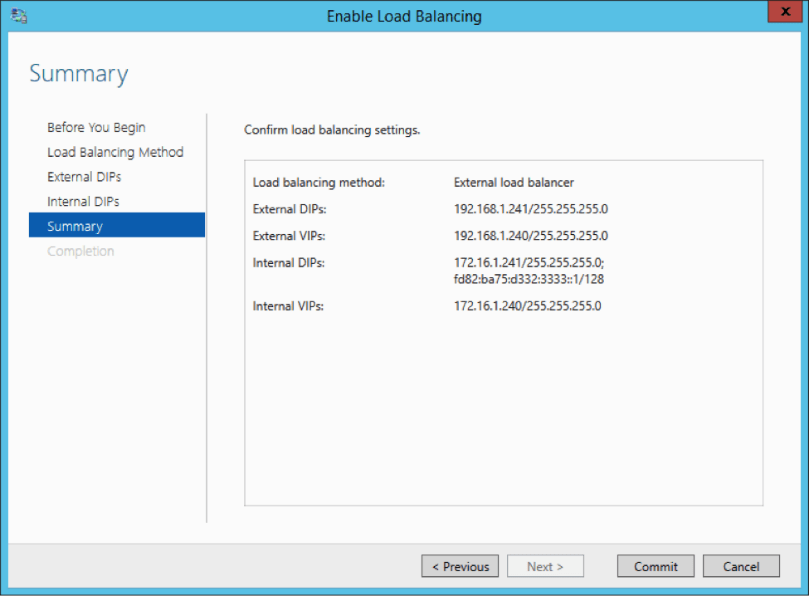Click the External load balancer method value
Viewport: 809px width, 596px height.
(513, 183)
